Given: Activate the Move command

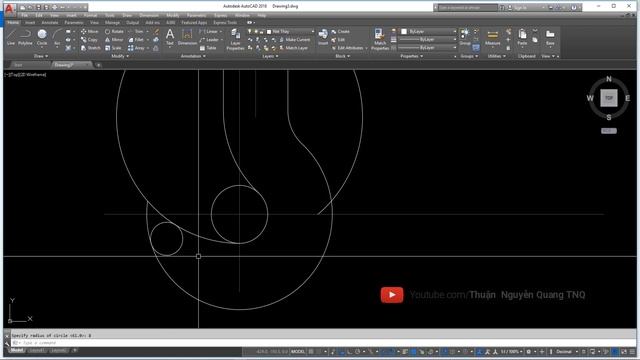Looking at the screenshot, I should click(x=89, y=31).
